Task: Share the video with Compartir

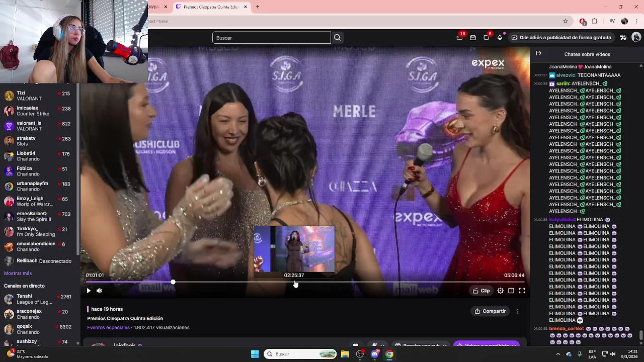Action: tap(490, 311)
